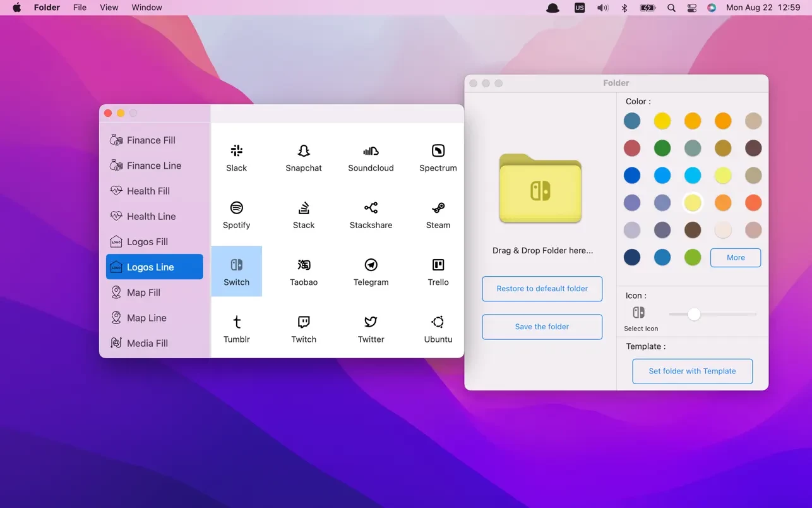
Task: Pick the Spotify icon
Action: pyautogui.click(x=237, y=213)
